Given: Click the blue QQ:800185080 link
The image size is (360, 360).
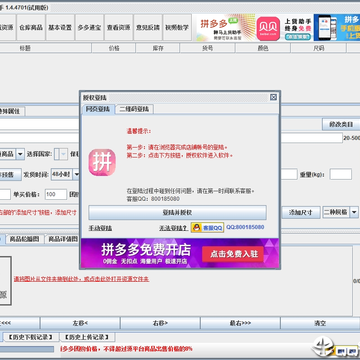Looking at the screenshot, I should click(x=245, y=227).
